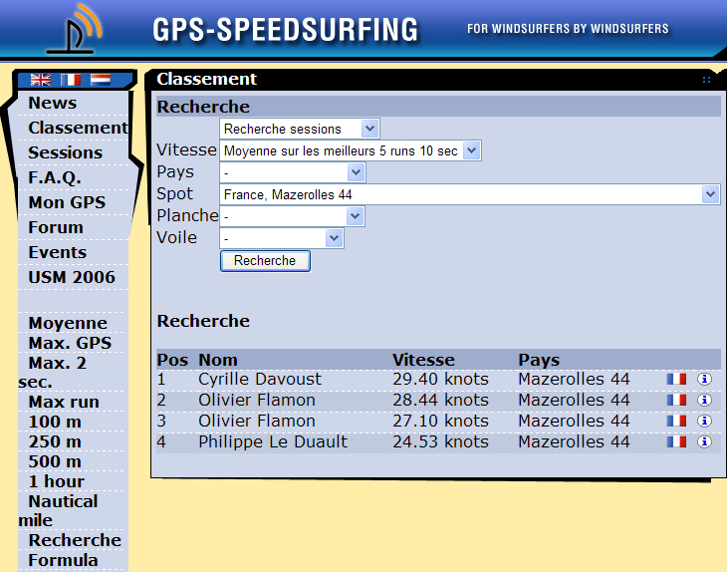
Task: Select the Max run ranking link
Action: 64,402
